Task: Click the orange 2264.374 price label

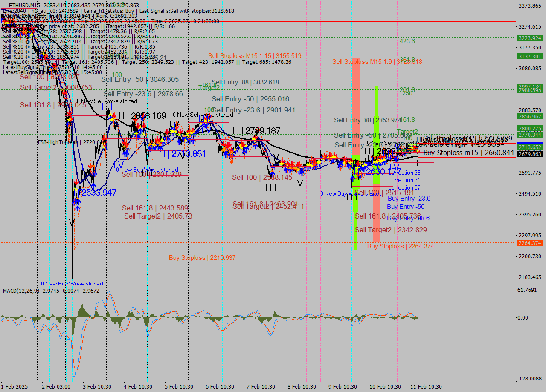Action: (x=529, y=243)
